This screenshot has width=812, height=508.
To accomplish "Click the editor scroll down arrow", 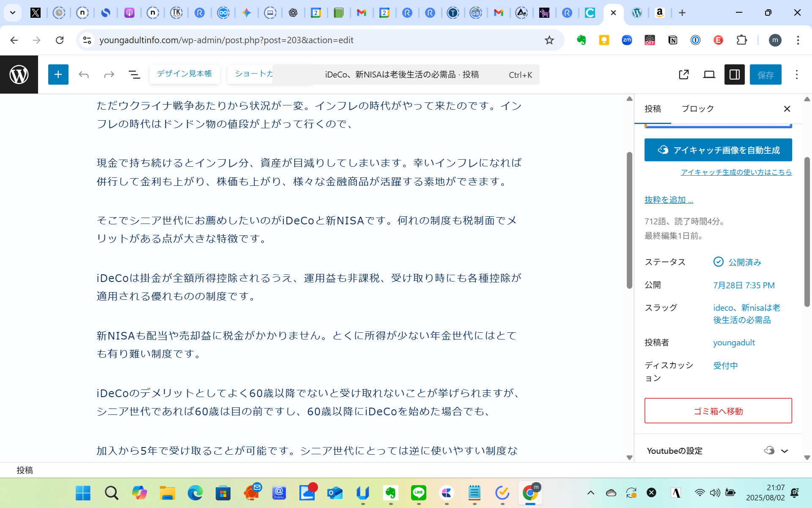I will [x=629, y=457].
